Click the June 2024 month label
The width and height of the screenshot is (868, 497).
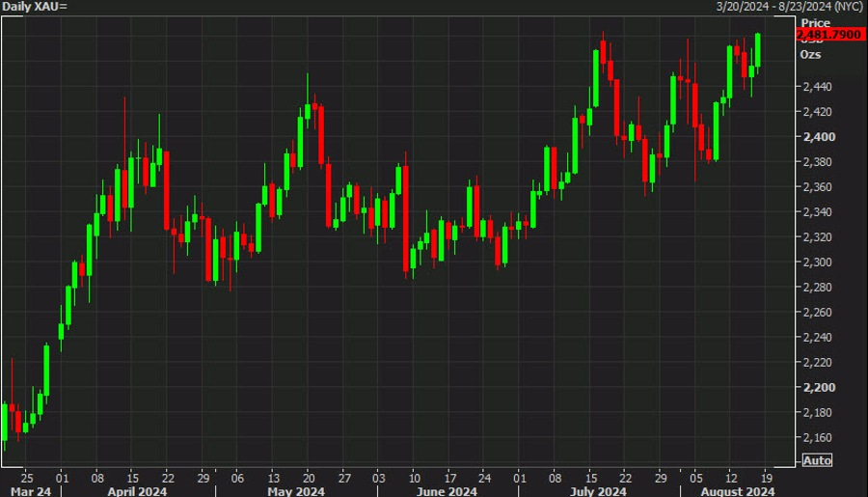point(447,491)
